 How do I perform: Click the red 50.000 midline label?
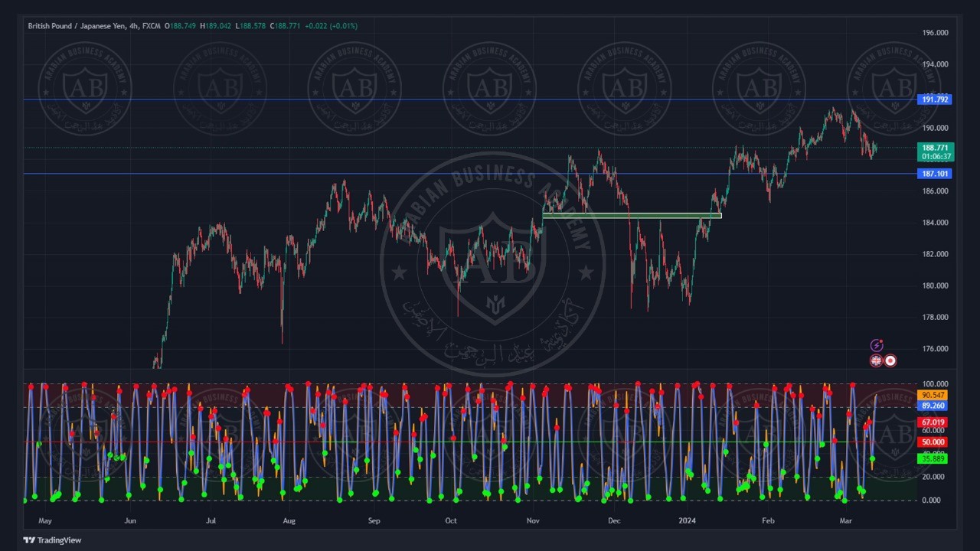click(x=933, y=442)
